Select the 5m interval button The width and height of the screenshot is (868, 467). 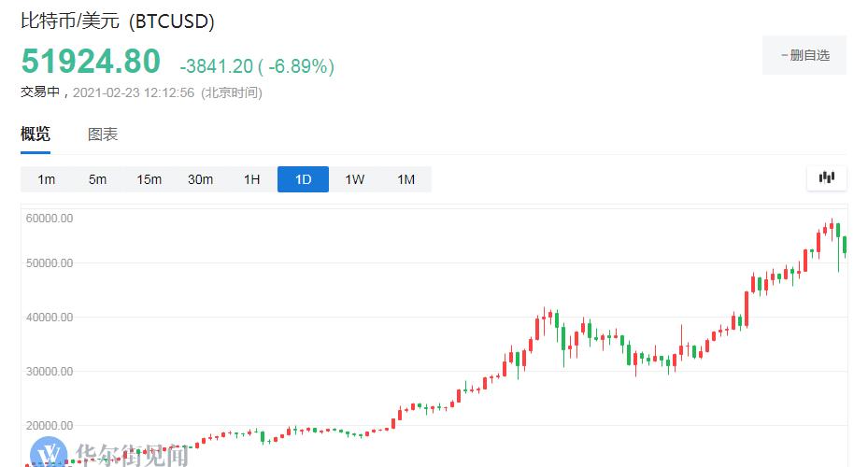click(97, 179)
